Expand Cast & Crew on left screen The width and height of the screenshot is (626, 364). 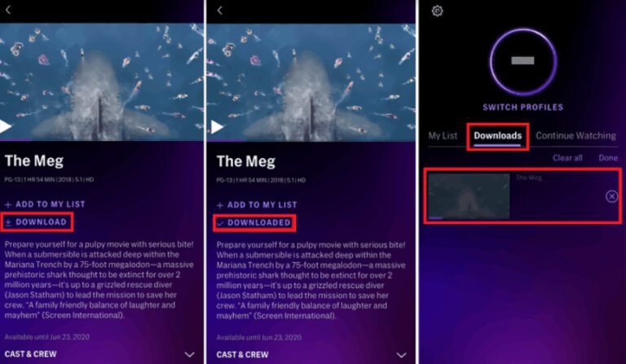tap(190, 354)
